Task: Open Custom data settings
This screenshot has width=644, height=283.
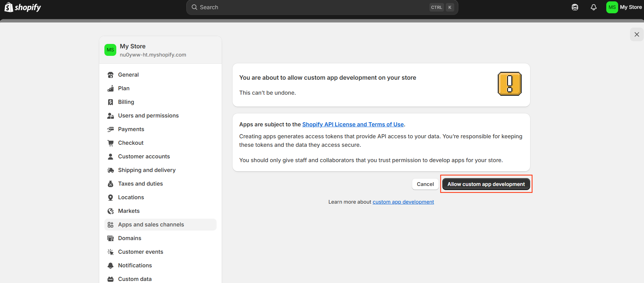Action: tap(160, 278)
